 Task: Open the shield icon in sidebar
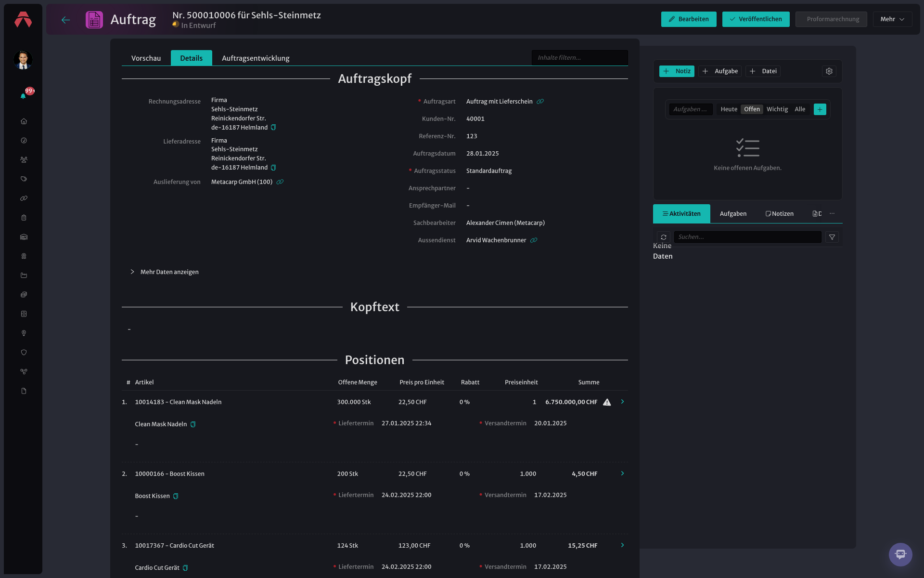coord(24,353)
